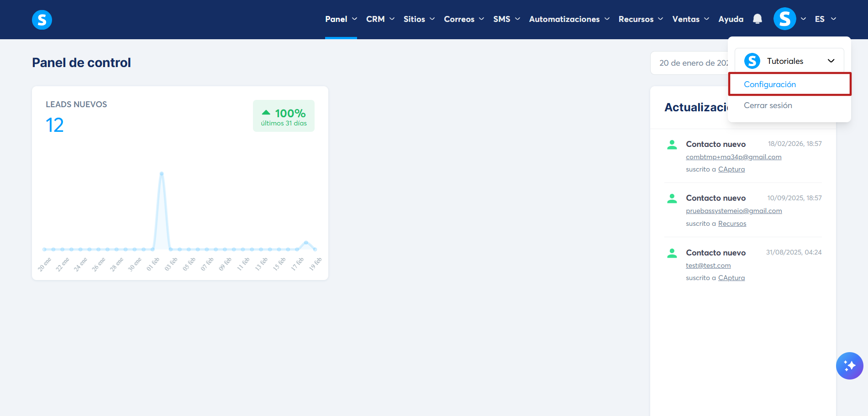The image size is (868, 416).
Task: Open the pruebassystemeio@gmail.com contact link
Action: [x=734, y=211]
